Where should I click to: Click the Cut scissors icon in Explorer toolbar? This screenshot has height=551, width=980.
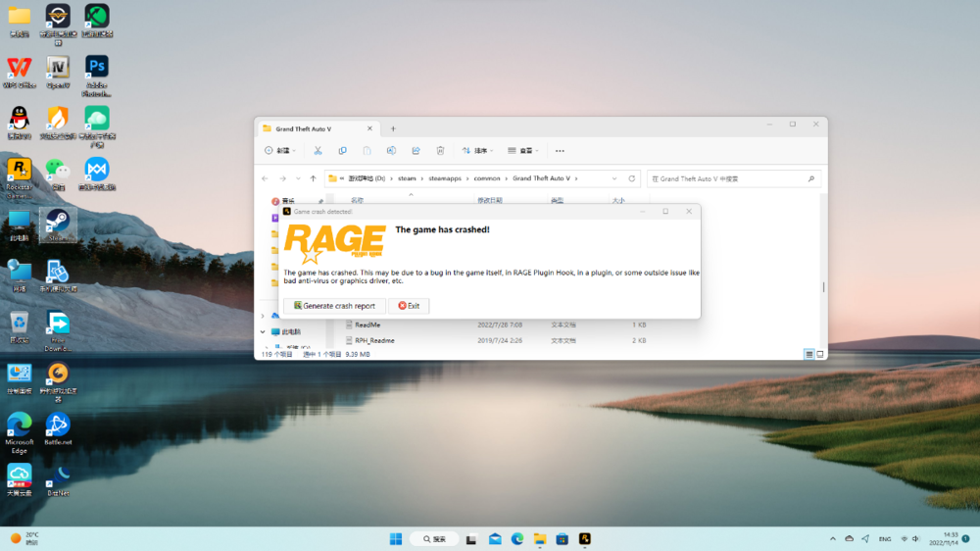point(318,151)
